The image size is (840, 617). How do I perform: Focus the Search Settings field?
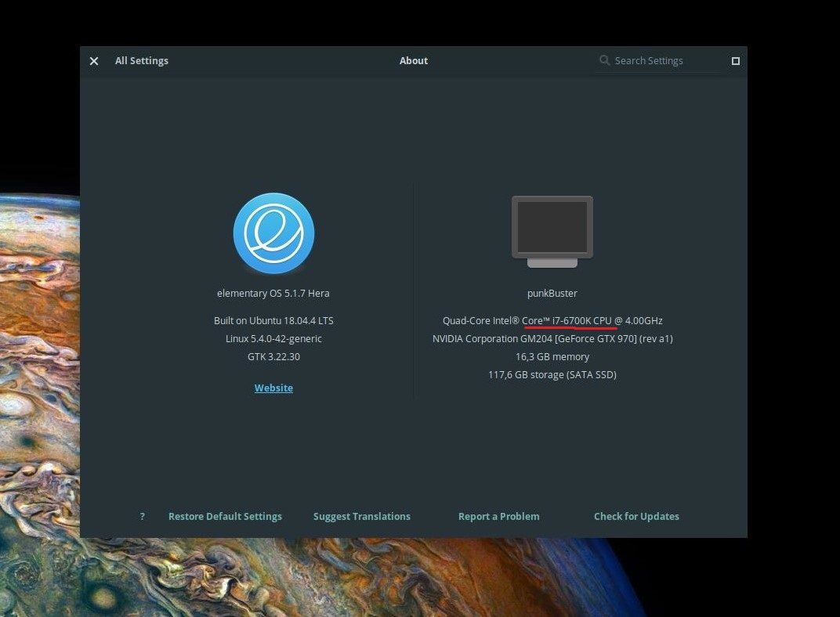point(657,61)
